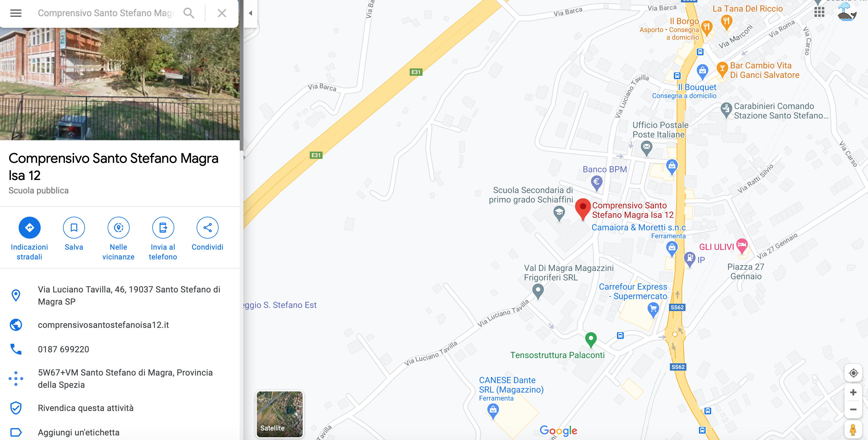Zoom in with plus button

point(853,392)
